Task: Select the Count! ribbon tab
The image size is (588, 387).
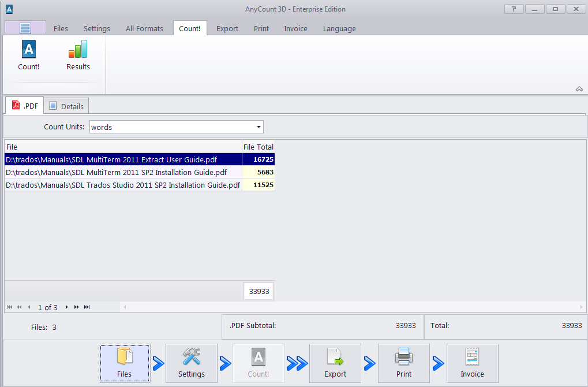Action: [x=190, y=28]
